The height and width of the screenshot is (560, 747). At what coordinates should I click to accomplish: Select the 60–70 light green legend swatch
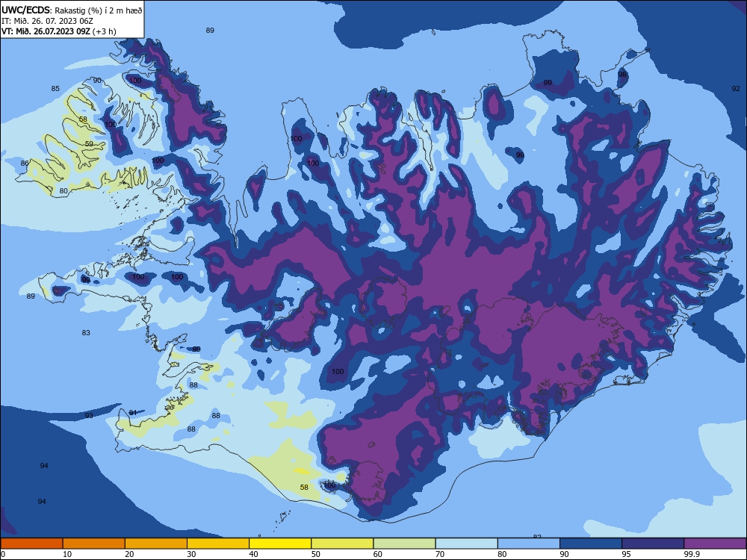(404, 544)
